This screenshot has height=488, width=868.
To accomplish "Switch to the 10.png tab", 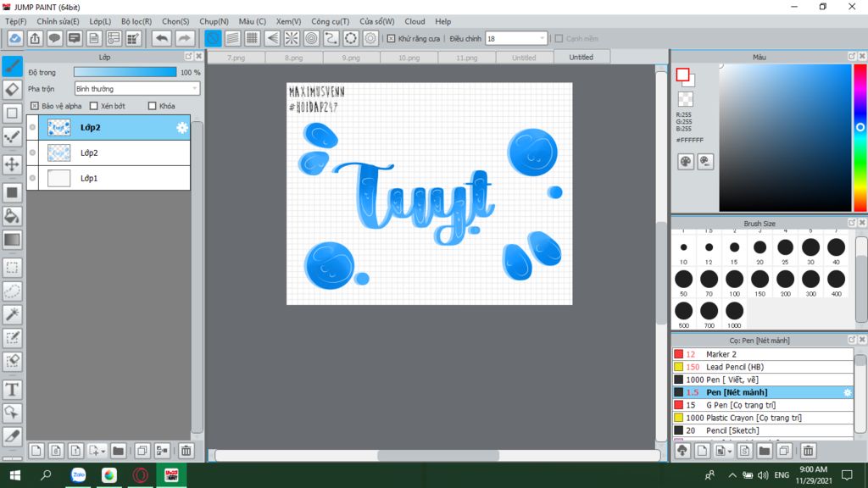I will click(x=409, y=57).
